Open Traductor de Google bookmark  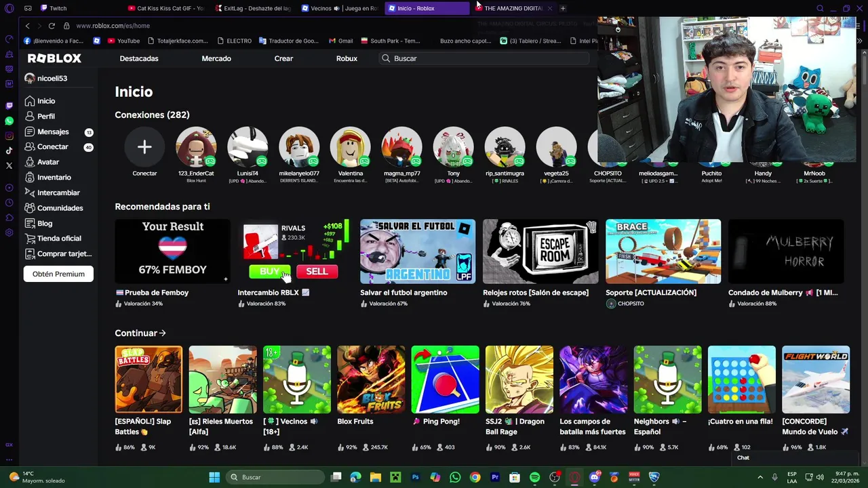tap(288, 41)
